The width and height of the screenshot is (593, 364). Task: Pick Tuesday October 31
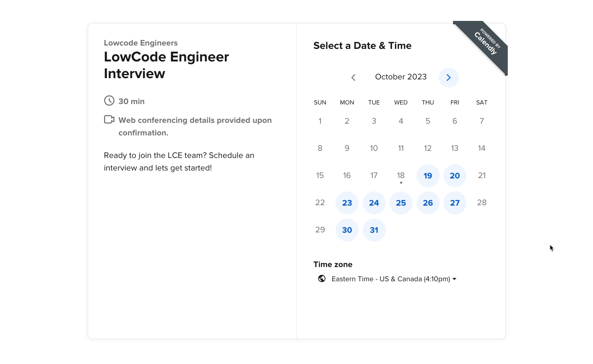374,230
